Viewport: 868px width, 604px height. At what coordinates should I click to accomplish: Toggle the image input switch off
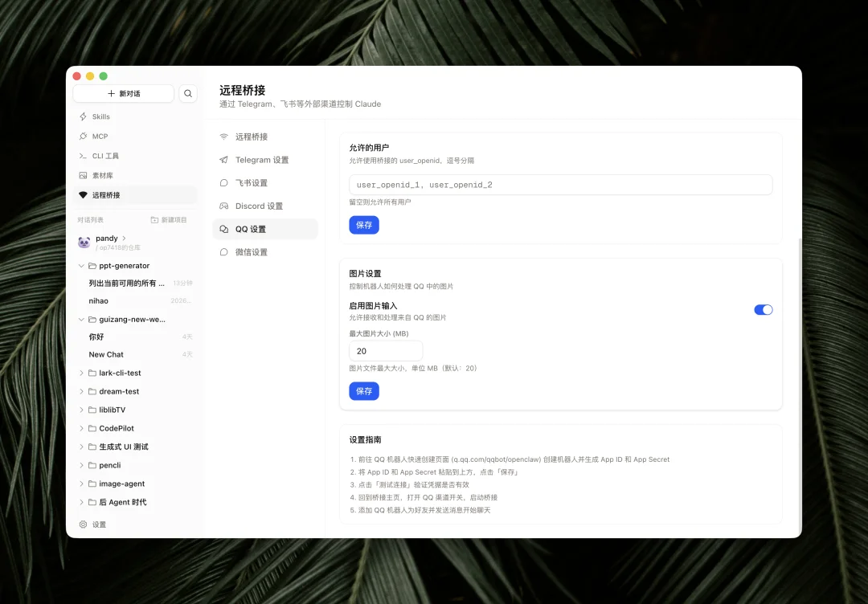[x=763, y=309]
